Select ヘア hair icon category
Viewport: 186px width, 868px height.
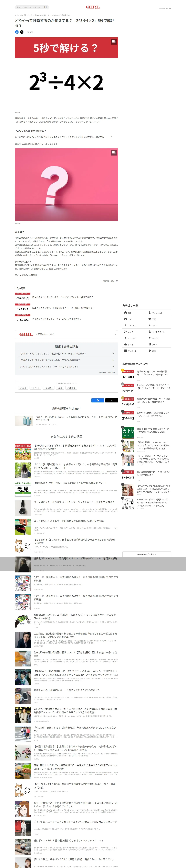(125, 319)
